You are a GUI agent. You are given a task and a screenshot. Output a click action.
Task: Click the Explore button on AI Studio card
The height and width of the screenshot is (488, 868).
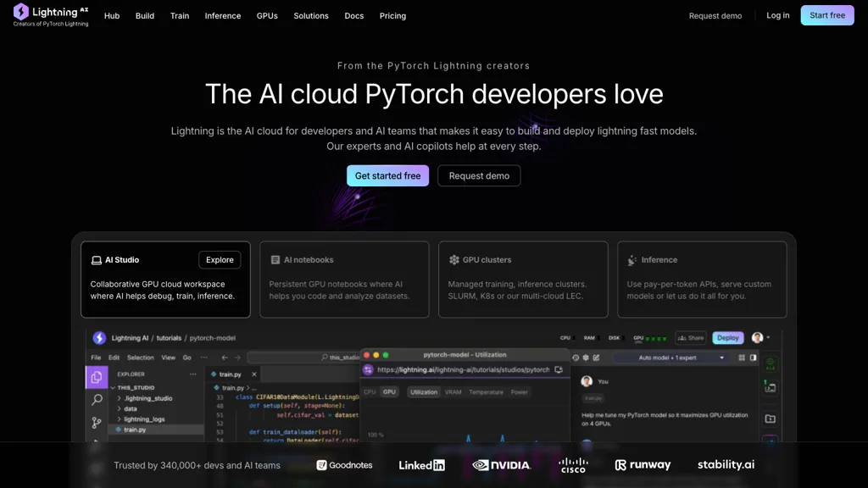pos(220,260)
